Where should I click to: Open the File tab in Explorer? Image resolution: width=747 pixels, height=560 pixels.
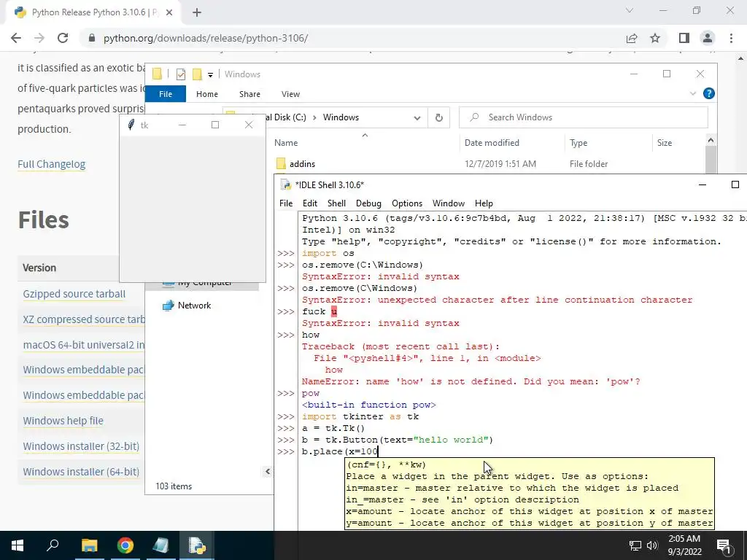(166, 94)
